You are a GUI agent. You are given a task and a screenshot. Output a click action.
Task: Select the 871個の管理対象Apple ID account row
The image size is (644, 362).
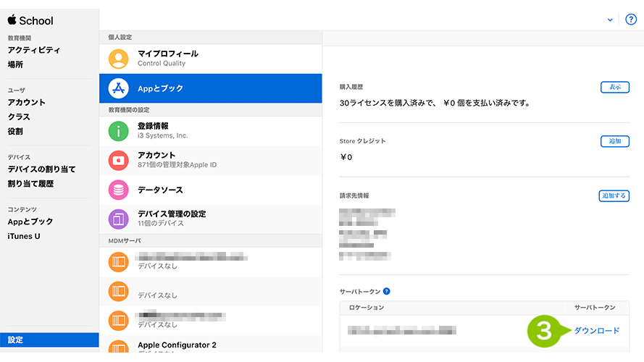coord(210,160)
